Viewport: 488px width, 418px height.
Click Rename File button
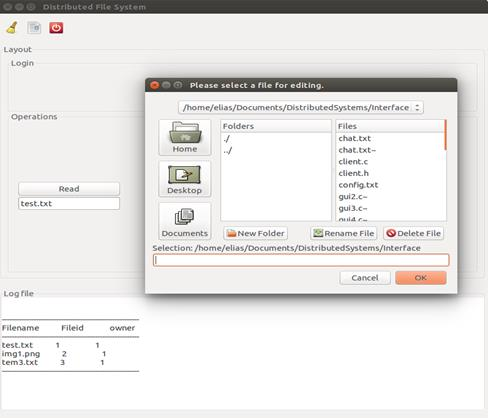click(x=344, y=233)
